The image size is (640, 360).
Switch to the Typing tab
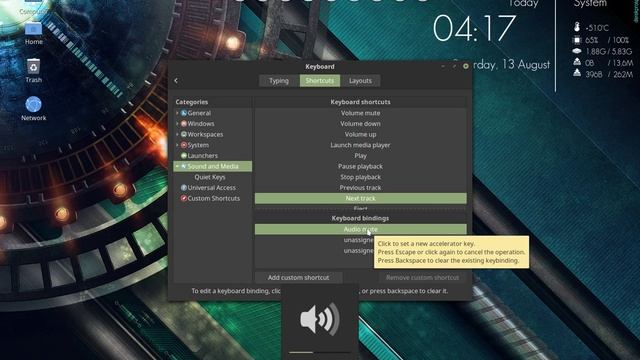(279, 81)
